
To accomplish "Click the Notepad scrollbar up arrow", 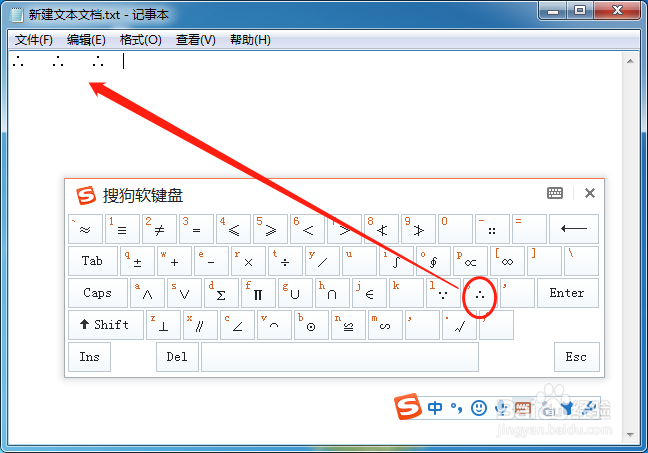I will point(630,61).
